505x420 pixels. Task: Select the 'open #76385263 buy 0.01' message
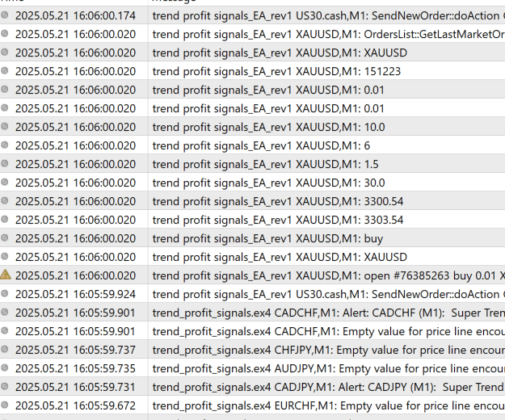point(329,275)
